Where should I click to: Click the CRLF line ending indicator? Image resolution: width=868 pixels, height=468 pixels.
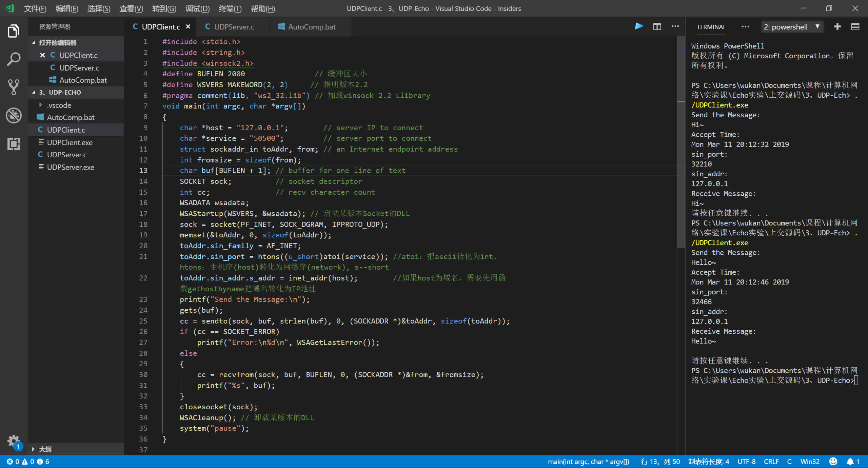tap(771, 462)
